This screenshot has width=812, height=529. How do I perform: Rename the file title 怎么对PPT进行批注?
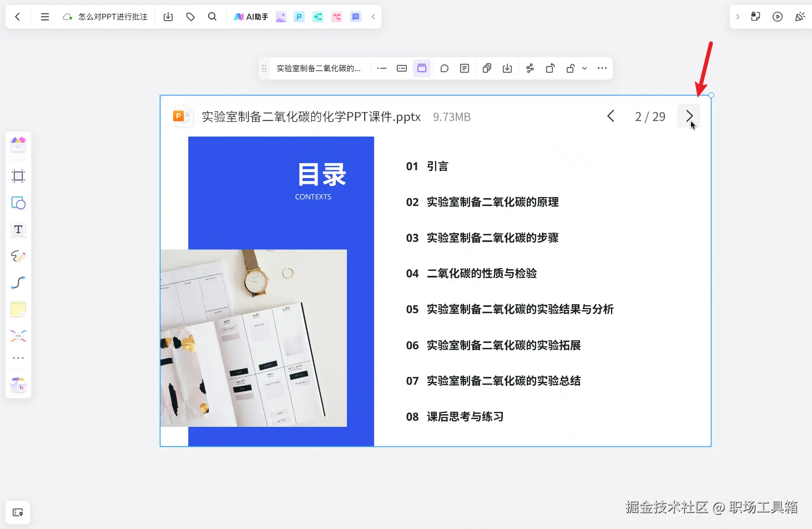click(113, 17)
